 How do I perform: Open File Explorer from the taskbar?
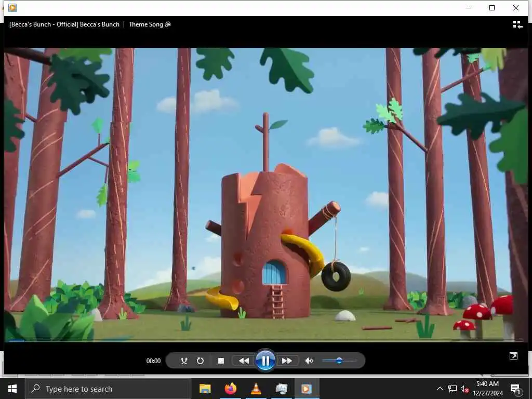[205, 389]
